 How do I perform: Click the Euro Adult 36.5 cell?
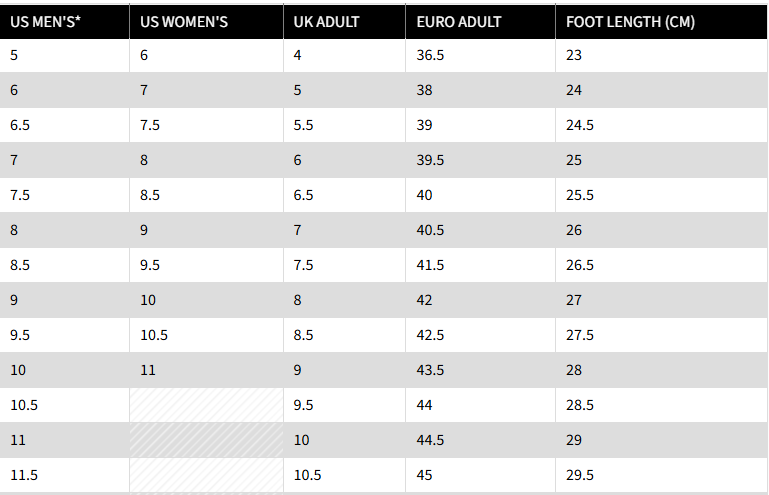point(431,55)
